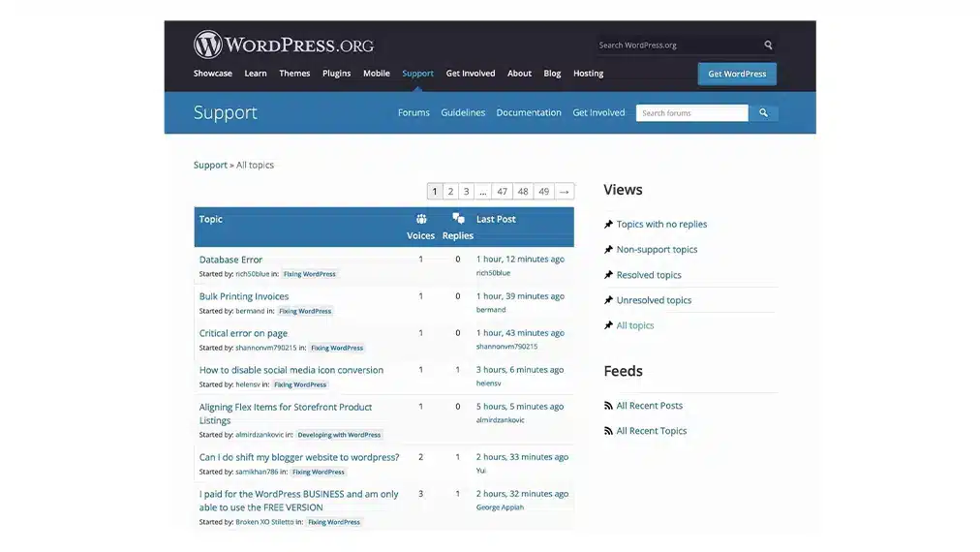Click the forum search magnifier button
This screenshot has height=552, width=980.
(763, 113)
